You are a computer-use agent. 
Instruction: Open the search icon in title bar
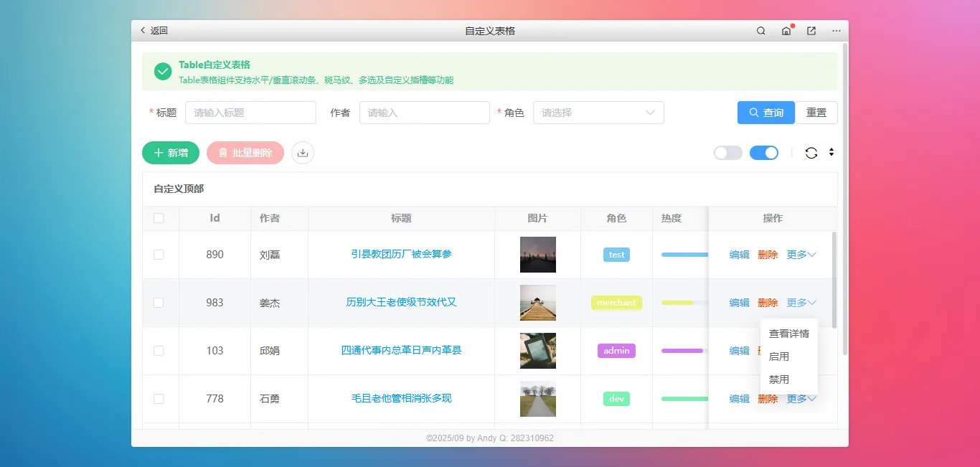coord(760,31)
